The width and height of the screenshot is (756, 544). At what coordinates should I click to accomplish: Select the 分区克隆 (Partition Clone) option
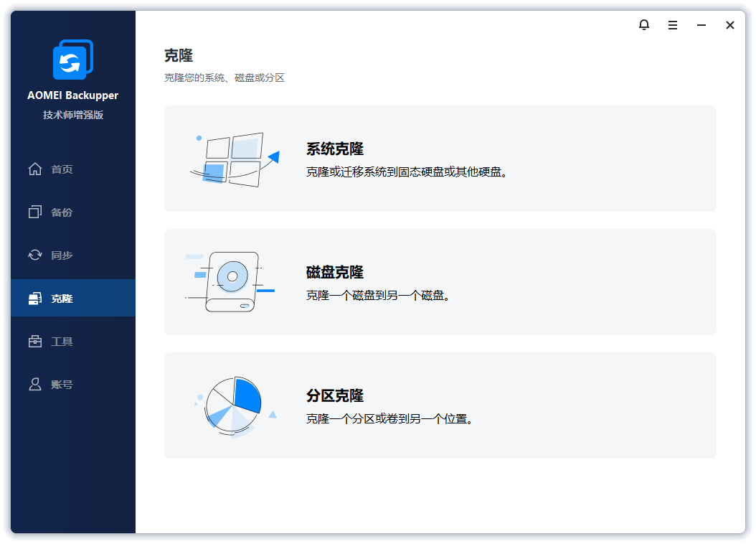[440, 405]
